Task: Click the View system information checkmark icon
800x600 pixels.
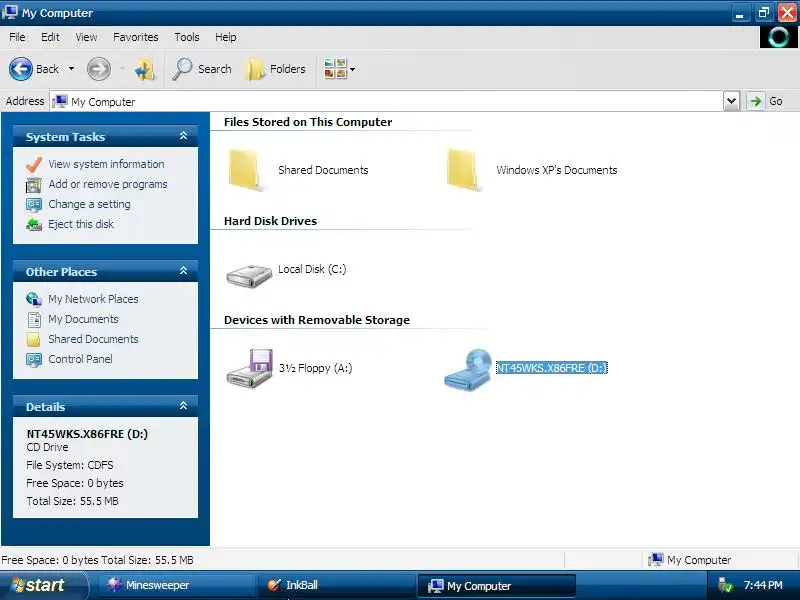Action: [34, 164]
